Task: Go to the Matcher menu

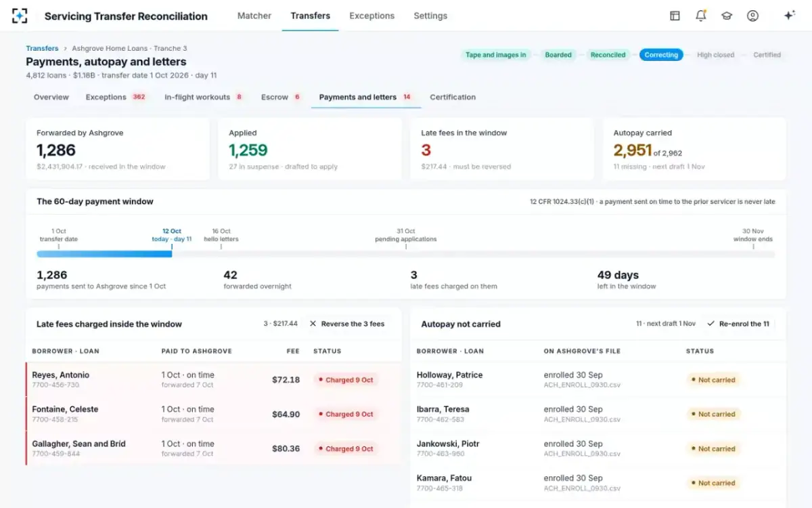Action: point(254,16)
